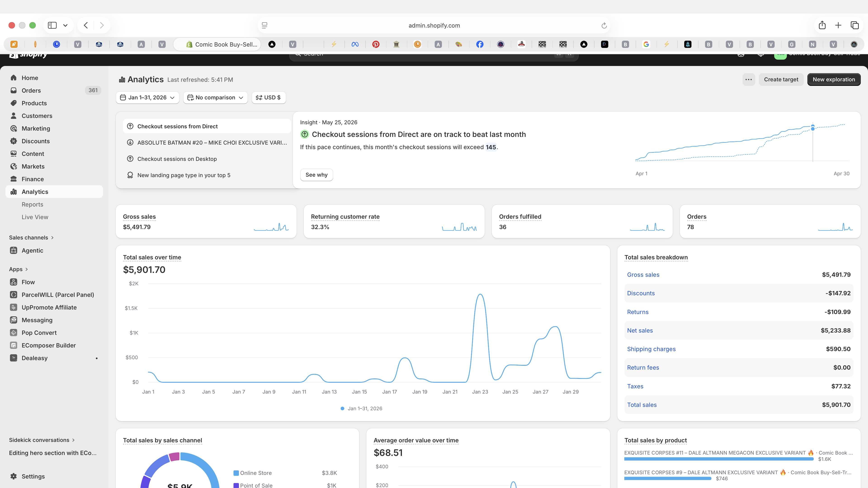
Task: Click the See why button
Action: pyautogui.click(x=316, y=175)
